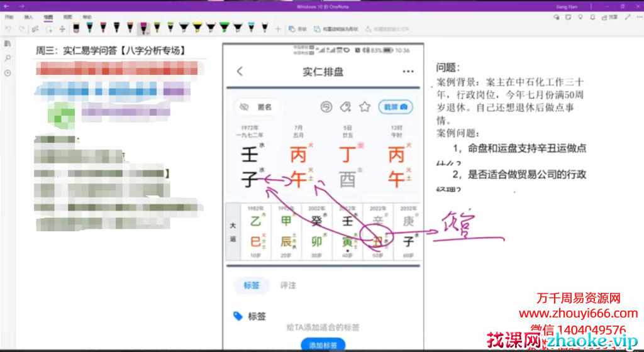Click the 截屏 screenshot button
This screenshot has height=352, width=644.
(x=396, y=107)
